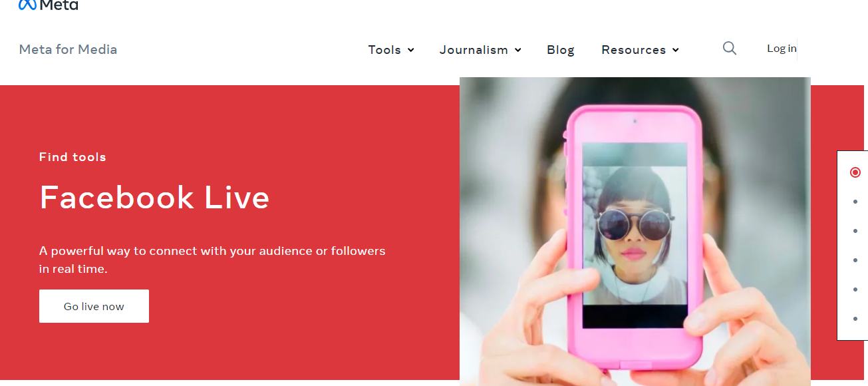Screen dimensions: 868x386
Task: Expand the chevron beside Journalism
Action: (518, 50)
